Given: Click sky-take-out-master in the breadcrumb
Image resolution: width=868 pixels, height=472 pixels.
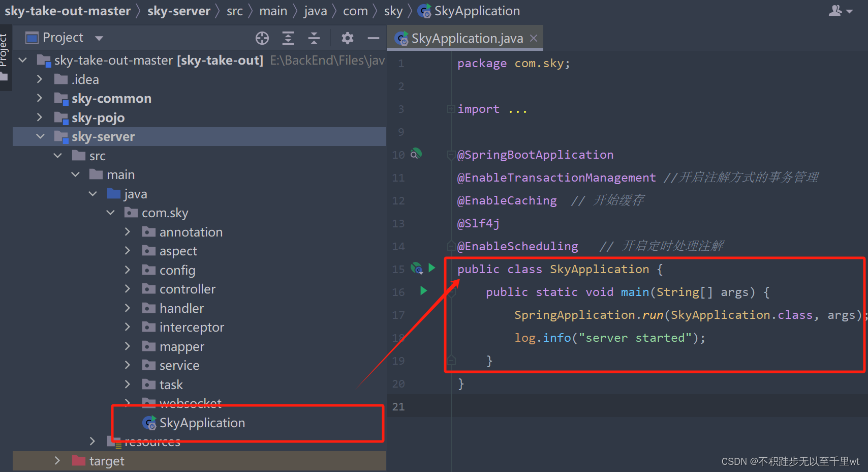Looking at the screenshot, I should pos(68,11).
